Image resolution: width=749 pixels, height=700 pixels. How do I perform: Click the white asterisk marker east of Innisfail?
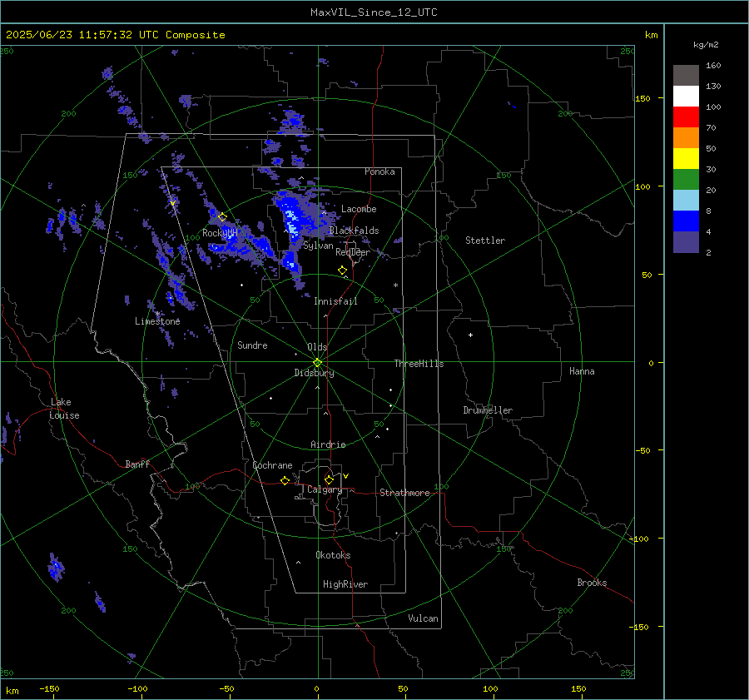[395, 285]
